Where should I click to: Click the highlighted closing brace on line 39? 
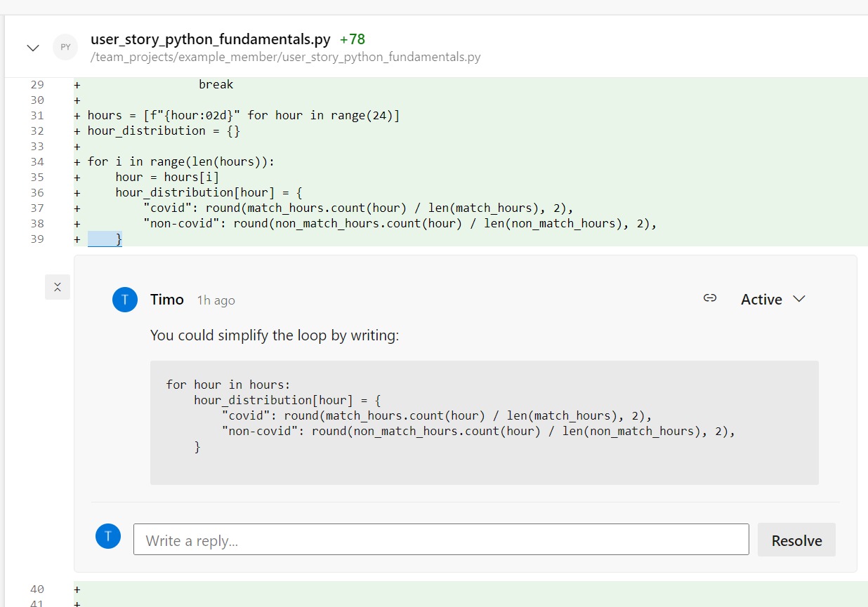(x=119, y=239)
